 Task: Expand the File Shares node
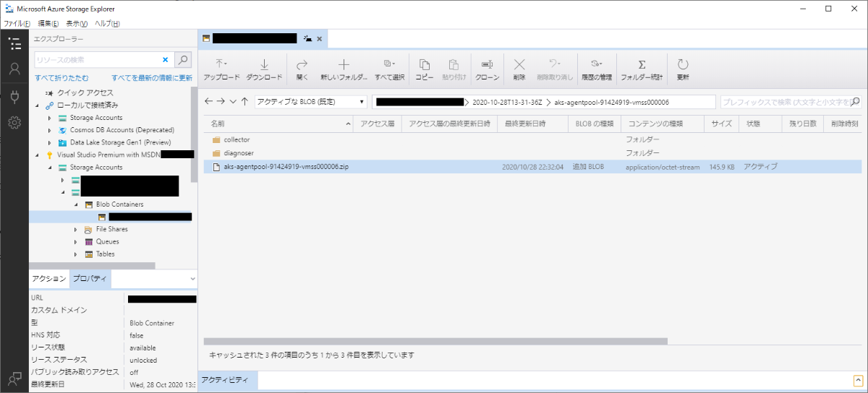(x=75, y=229)
